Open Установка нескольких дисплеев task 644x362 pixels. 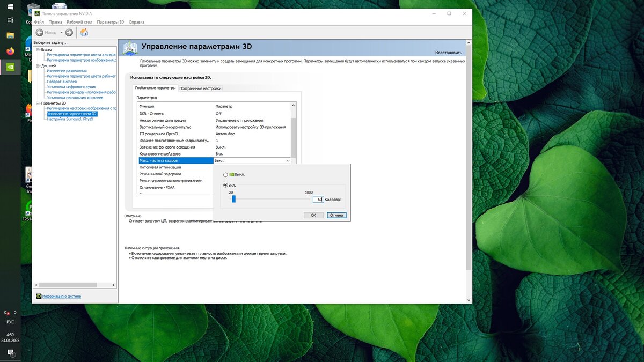pyautogui.click(x=75, y=98)
